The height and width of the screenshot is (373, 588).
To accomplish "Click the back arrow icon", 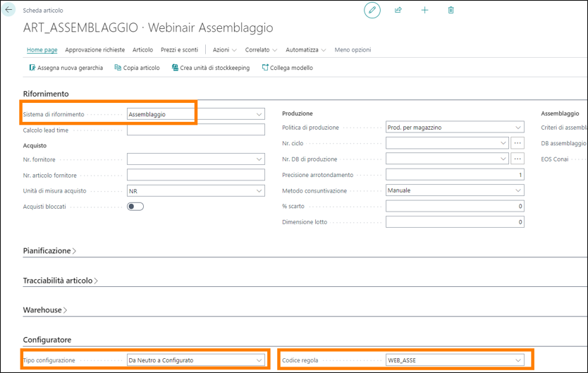I will point(9,11).
